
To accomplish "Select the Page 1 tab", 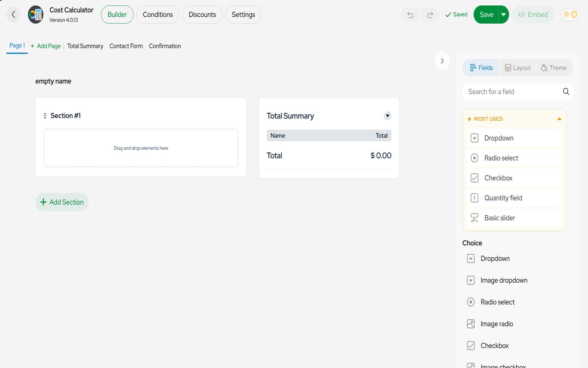I will (17, 46).
